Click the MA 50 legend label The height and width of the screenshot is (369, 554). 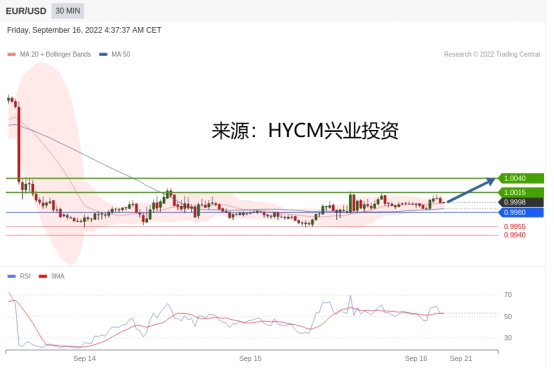pos(120,54)
